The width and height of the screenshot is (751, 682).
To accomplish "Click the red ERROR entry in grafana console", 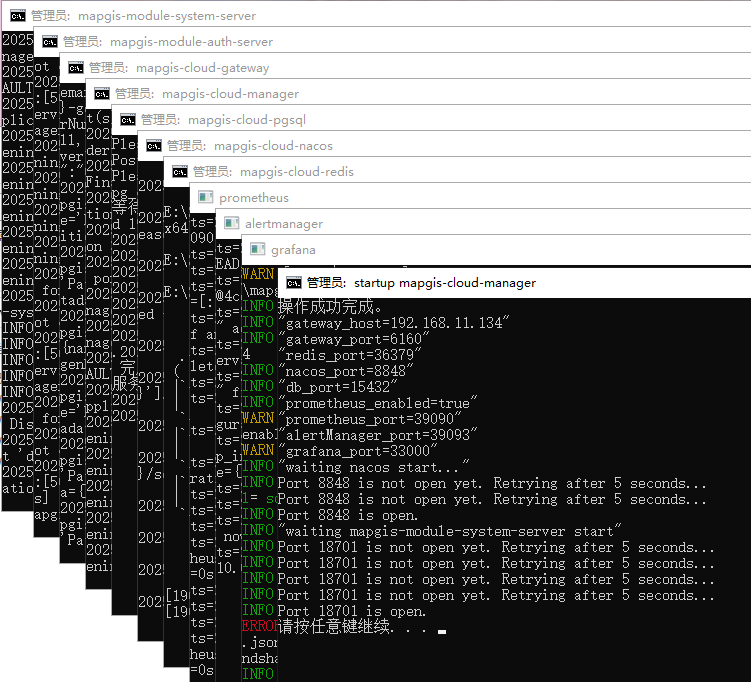I will [260, 626].
